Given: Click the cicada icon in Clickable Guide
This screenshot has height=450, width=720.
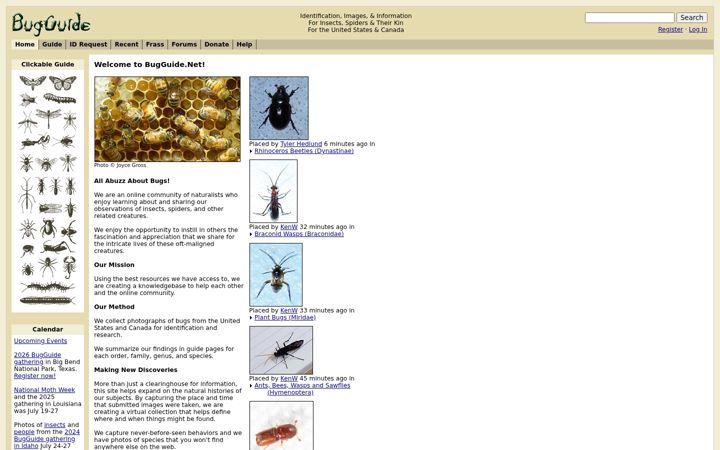Looking at the screenshot, I should [50, 208].
